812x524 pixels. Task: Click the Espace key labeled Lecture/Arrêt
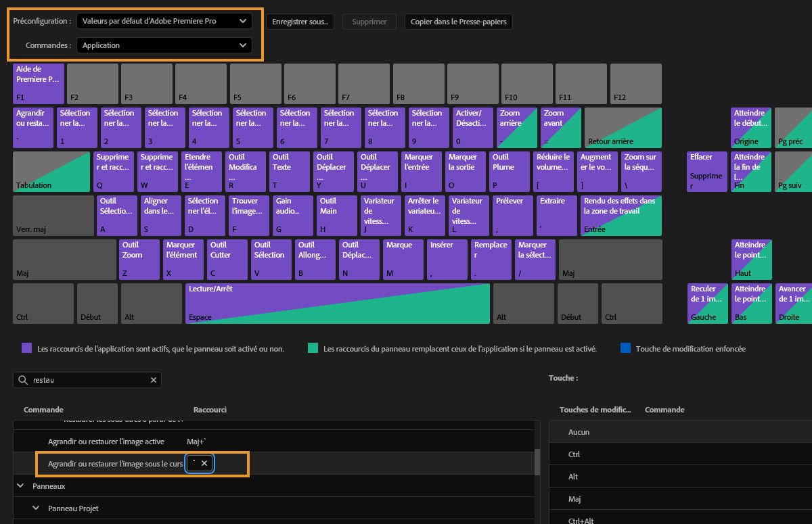coord(338,303)
